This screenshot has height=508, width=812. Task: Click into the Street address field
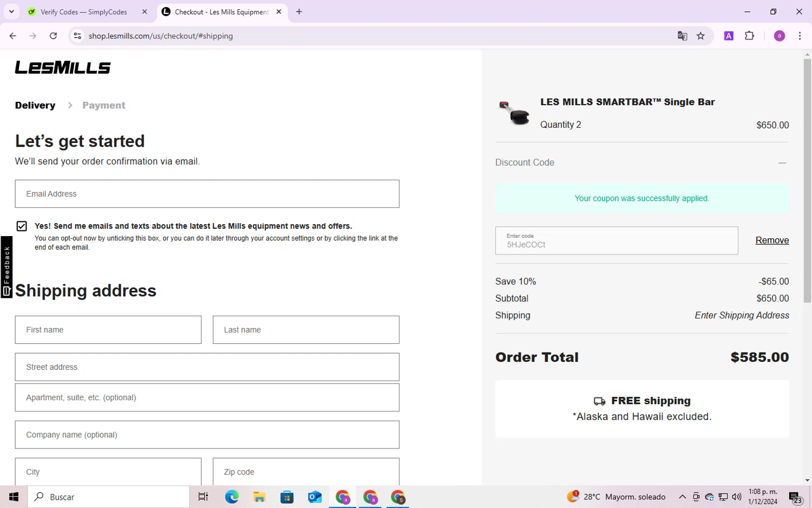(207, 367)
